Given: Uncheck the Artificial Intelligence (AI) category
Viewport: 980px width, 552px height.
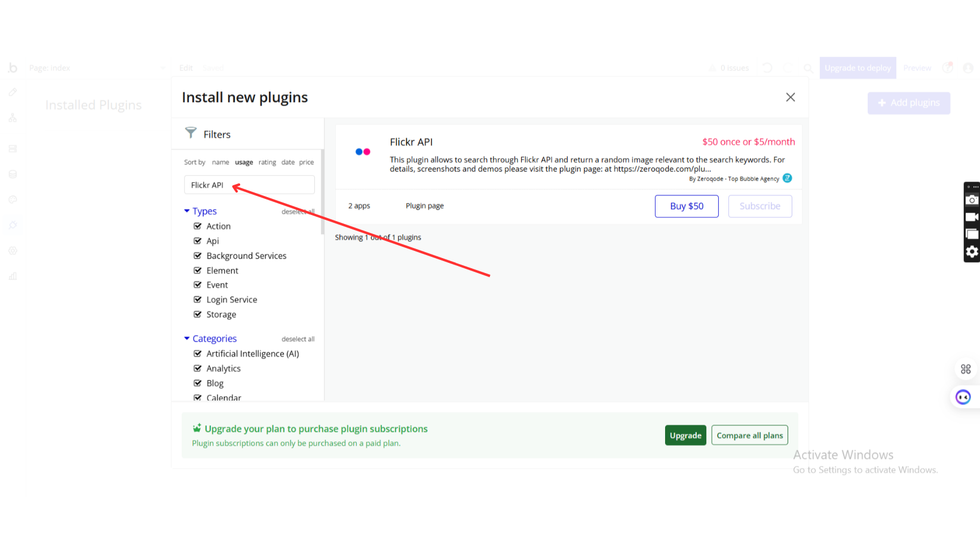Looking at the screenshot, I should tap(198, 354).
